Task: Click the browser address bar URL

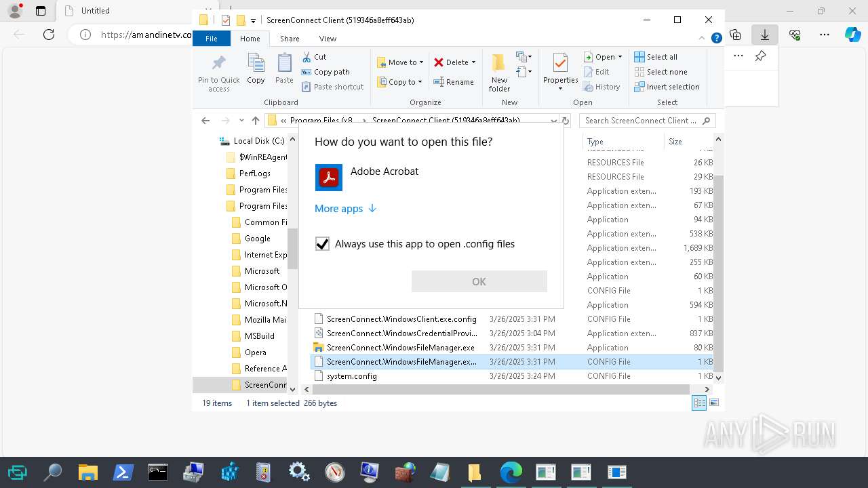Action: 146,35
